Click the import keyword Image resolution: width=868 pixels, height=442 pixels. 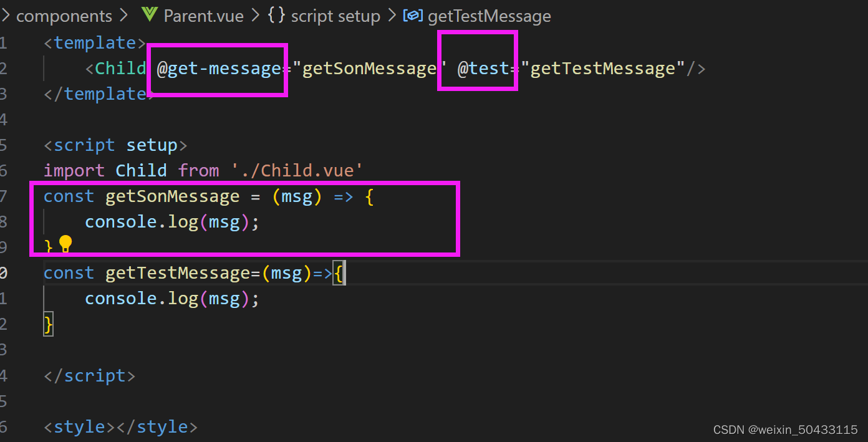click(74, 170)
